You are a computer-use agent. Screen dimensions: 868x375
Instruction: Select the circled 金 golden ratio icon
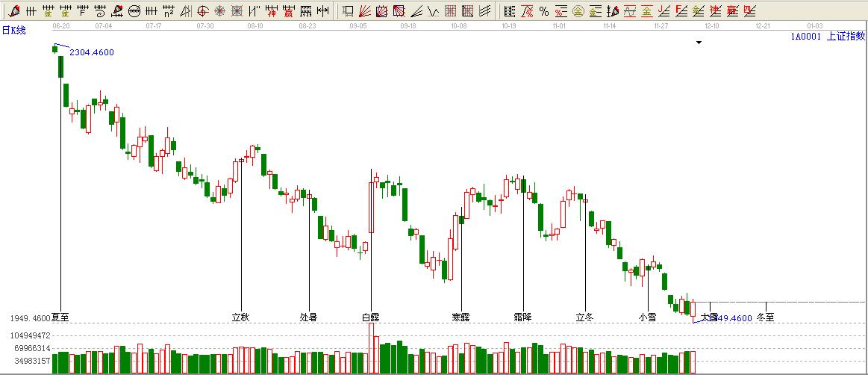pyautogui.click(x=578, y=11)
